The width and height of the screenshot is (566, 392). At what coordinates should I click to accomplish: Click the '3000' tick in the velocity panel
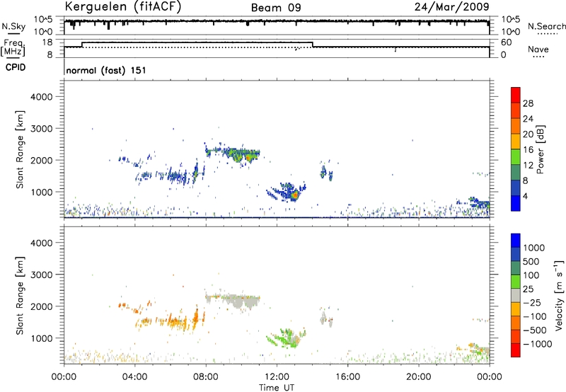click(x=42, y=275)
